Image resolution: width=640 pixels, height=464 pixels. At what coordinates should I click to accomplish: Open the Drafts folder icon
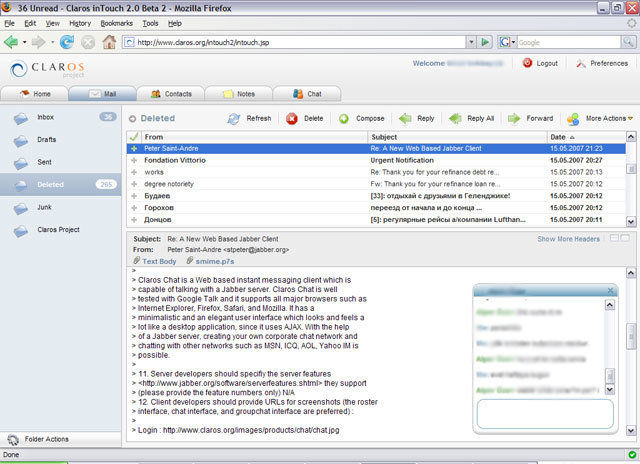pyautogui.click(x=20, y=141)
